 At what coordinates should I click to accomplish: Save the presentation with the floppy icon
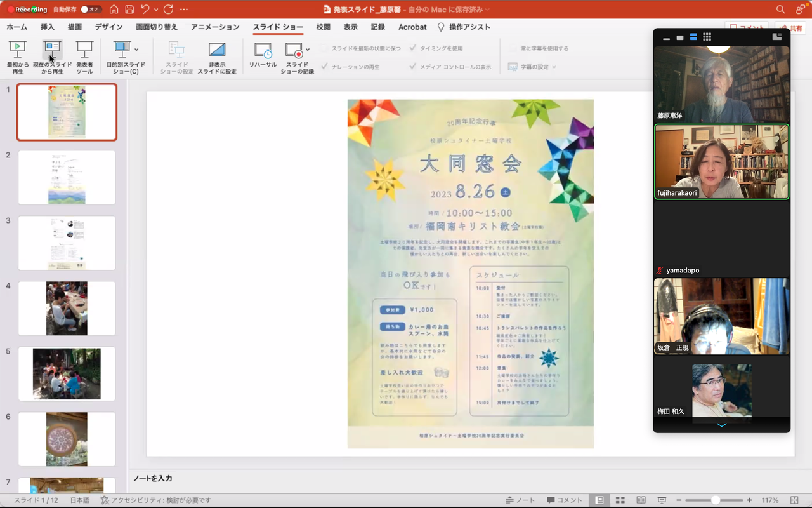point(129,10)
